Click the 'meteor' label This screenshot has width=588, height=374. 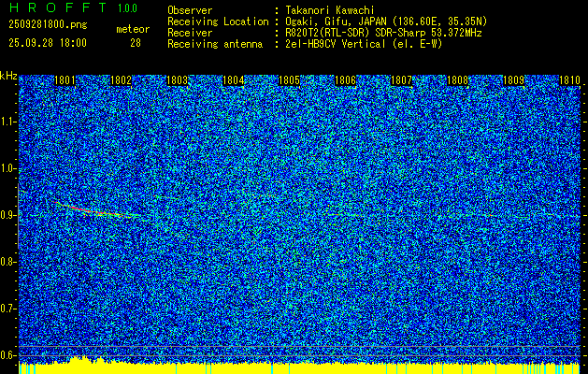point(133,29)
